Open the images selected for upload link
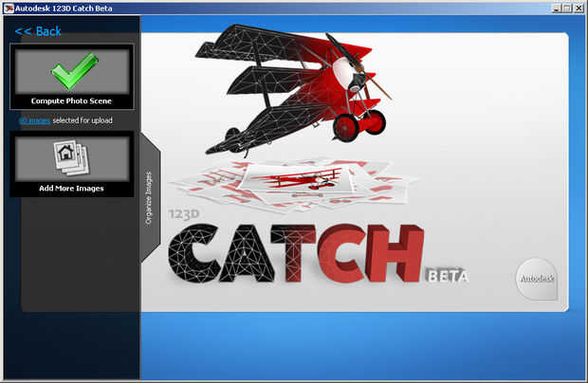The image size is (588, 383). pos(34,120)
